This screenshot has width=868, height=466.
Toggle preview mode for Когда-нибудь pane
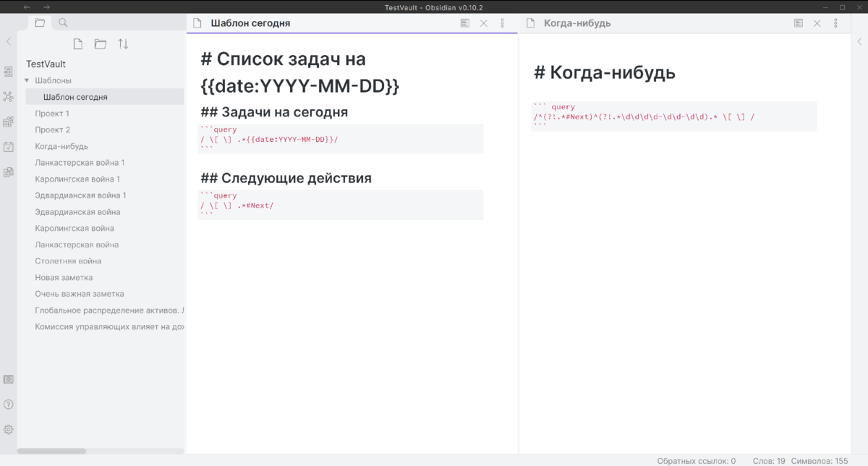[798, 23]
